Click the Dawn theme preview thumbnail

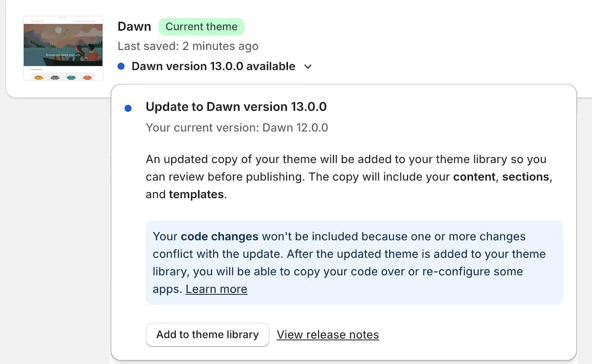63,48
